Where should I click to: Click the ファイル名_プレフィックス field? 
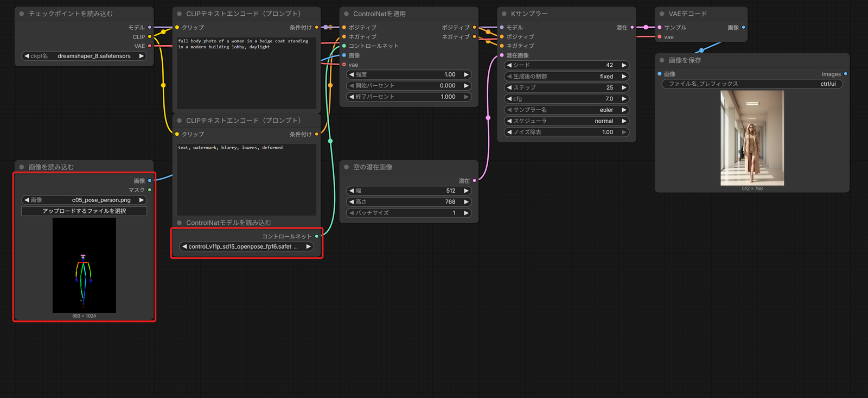[752, 84]
